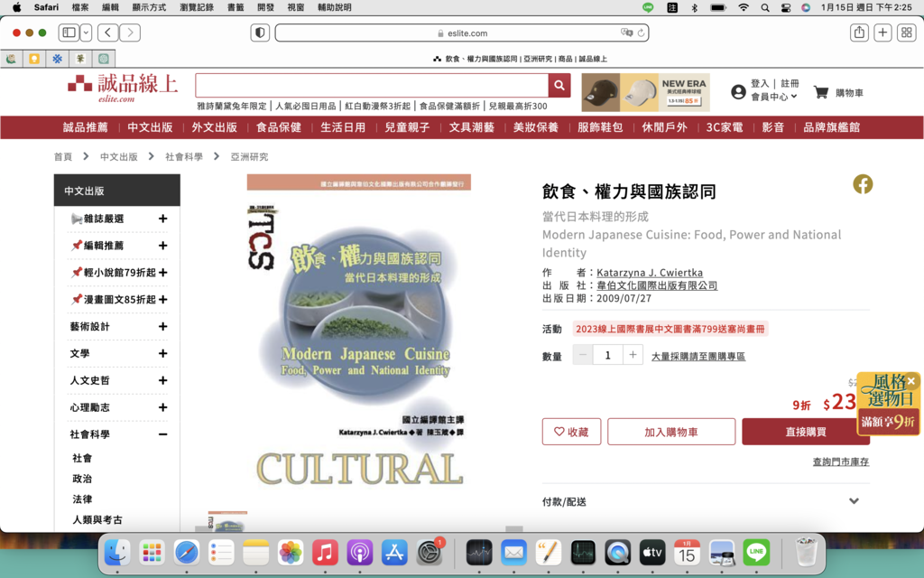Expand 編輯推薦 category
Image resolution: width=924 pixels, height=578 pixels.
(162, 246)
